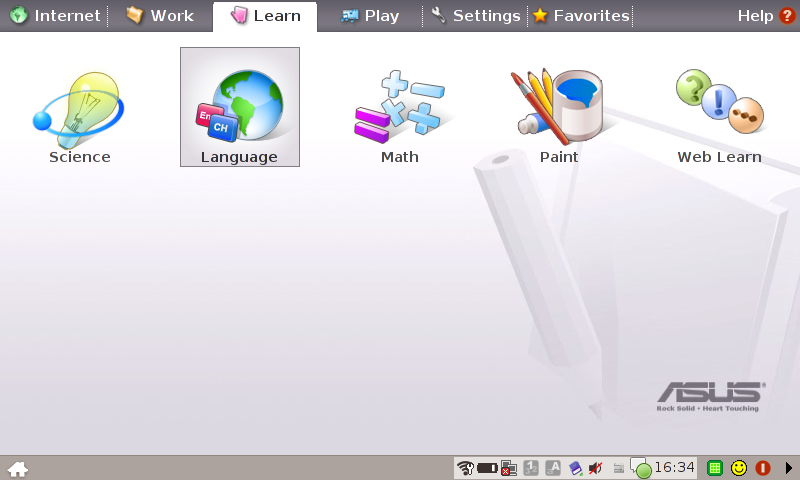
Task: Switch to the Work tab
Action: pyautogui.click(x=160, y=16)
